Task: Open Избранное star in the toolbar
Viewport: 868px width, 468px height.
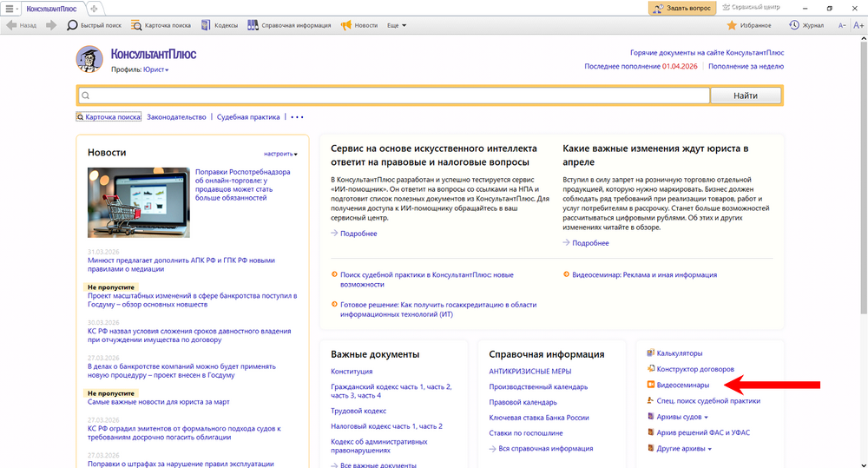Action: [748, 25]
